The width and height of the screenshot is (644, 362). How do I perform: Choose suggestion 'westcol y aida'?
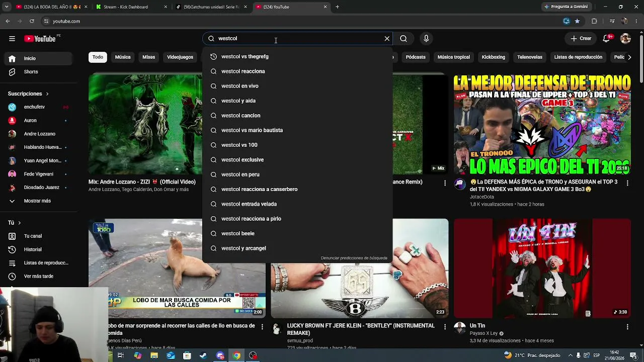[x=297, y=101]
